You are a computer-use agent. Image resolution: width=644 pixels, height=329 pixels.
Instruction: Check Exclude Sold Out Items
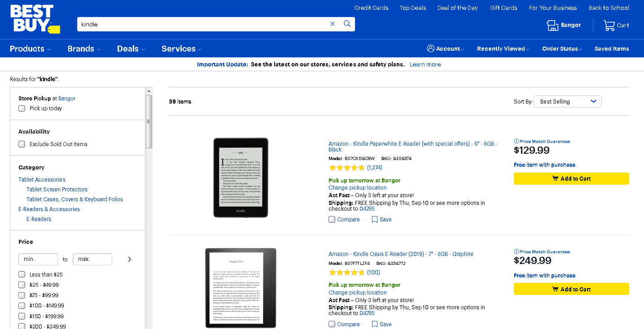click(x=22, y=144)
